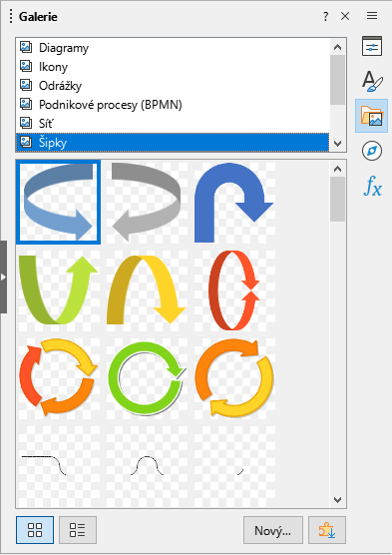The width and height of the screenshot is (392, 555).
Task: Select the S-curve line thumbnail
Action: click(x=59, y=466)
